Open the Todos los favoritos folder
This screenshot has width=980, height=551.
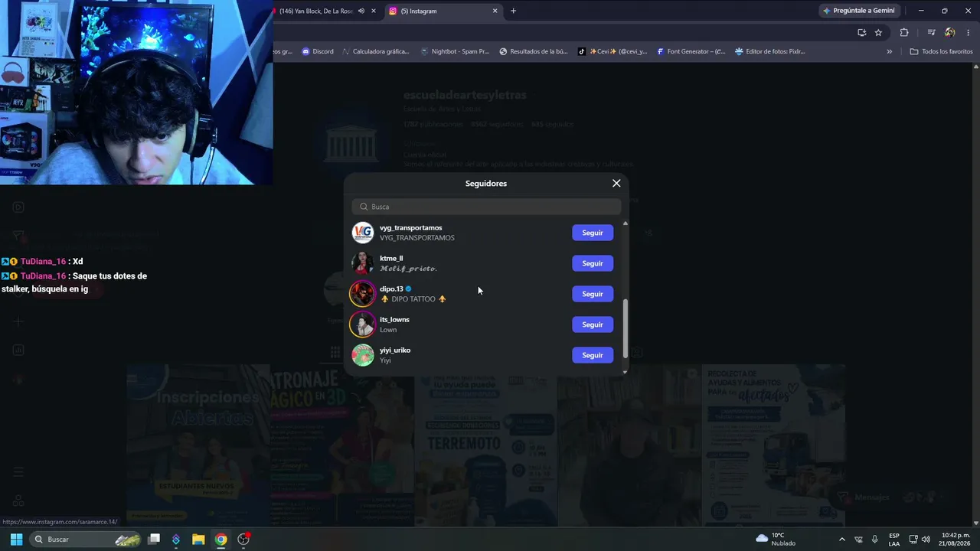point(941,52)
